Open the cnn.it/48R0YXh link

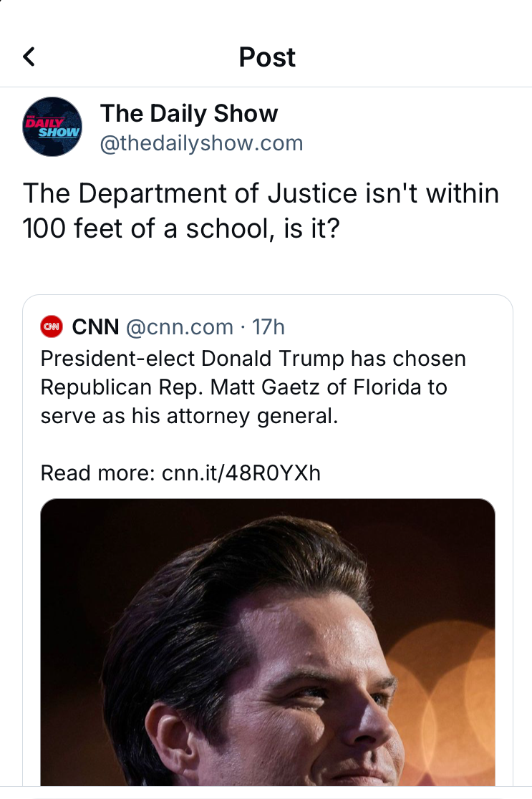click(x=241, y=473)
